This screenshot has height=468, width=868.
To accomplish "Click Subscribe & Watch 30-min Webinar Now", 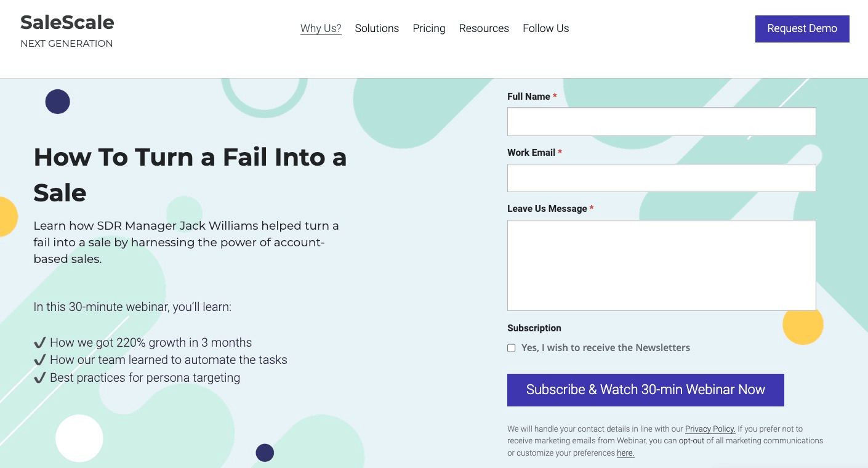I will (645, 390).
